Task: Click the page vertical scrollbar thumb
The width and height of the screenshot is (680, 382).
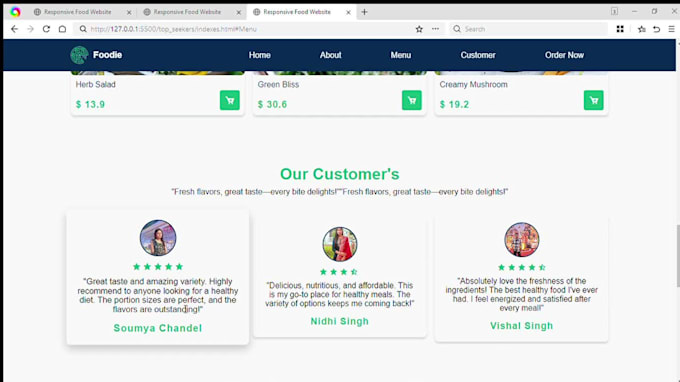Action: tap(677, 256)
